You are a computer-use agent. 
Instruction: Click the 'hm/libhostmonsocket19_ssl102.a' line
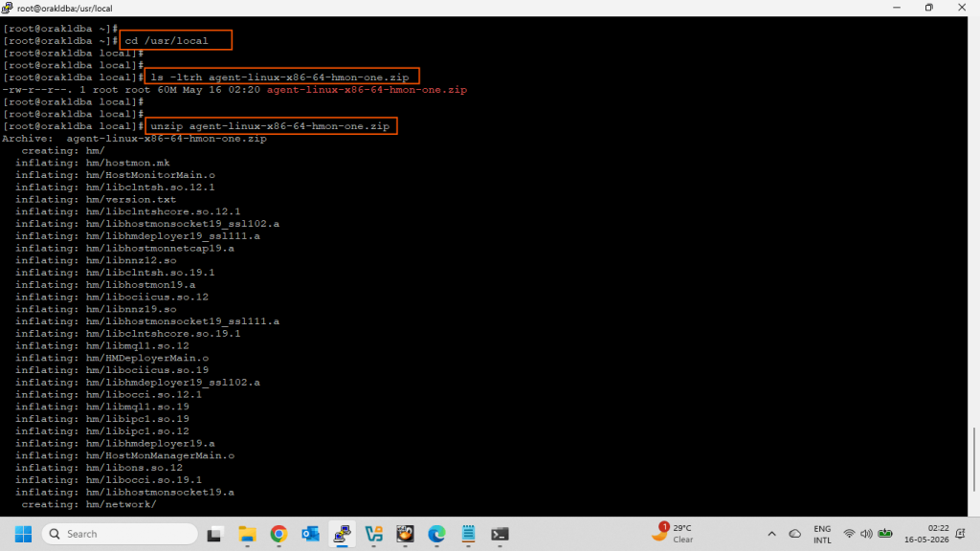pyautogui.click(x=147, y=224)
